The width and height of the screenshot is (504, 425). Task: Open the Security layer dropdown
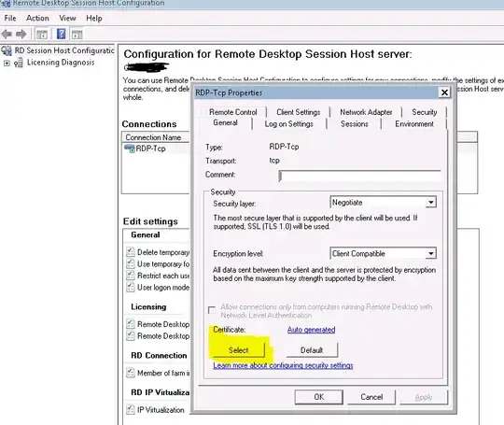pos(430,203)
